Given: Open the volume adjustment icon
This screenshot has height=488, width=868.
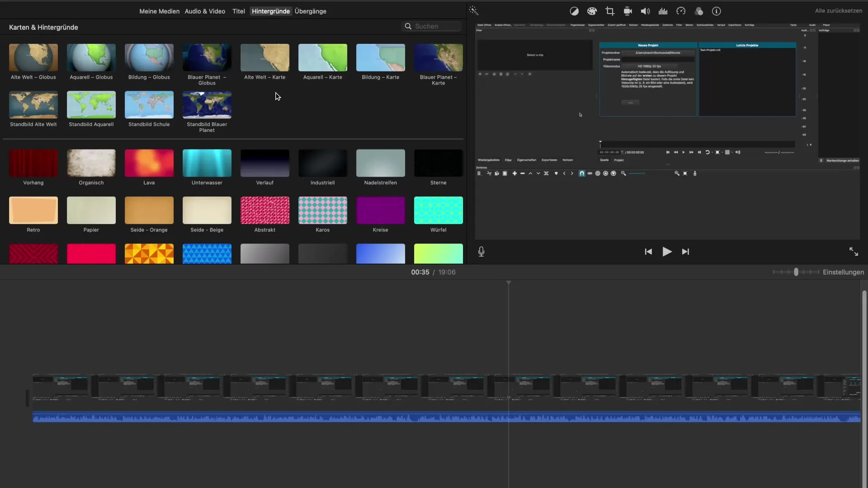Looking at the screenshot, I should point(645,11).
